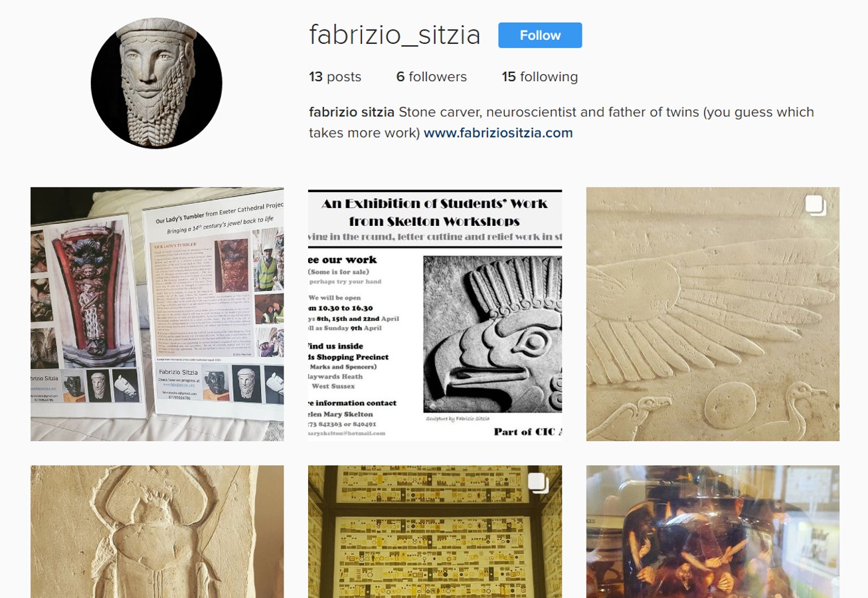The height and width of the screenshot is (598, 868).
Task: Click the eagle head sculpture on the exhibition flyer
Action: click(492, 335)
